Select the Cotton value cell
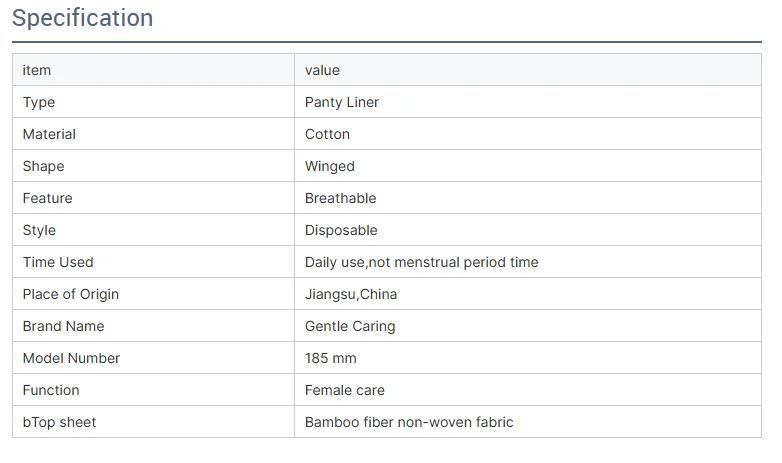The image size is (782, 463). pyautogui.click(x=528, y=134)
